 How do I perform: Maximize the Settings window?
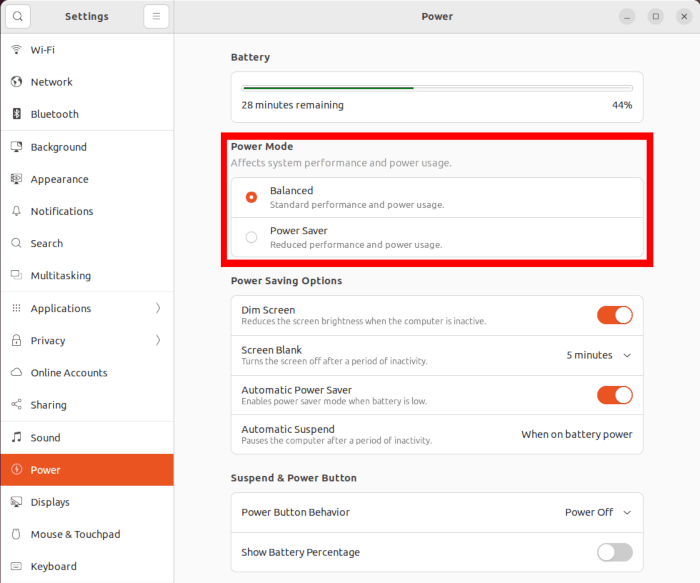coord(655,17)
